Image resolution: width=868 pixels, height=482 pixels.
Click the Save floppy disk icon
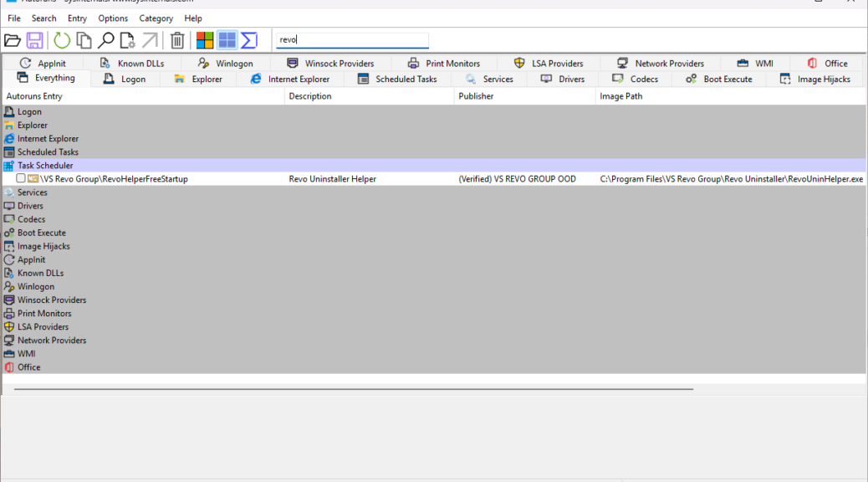(34, 40)
